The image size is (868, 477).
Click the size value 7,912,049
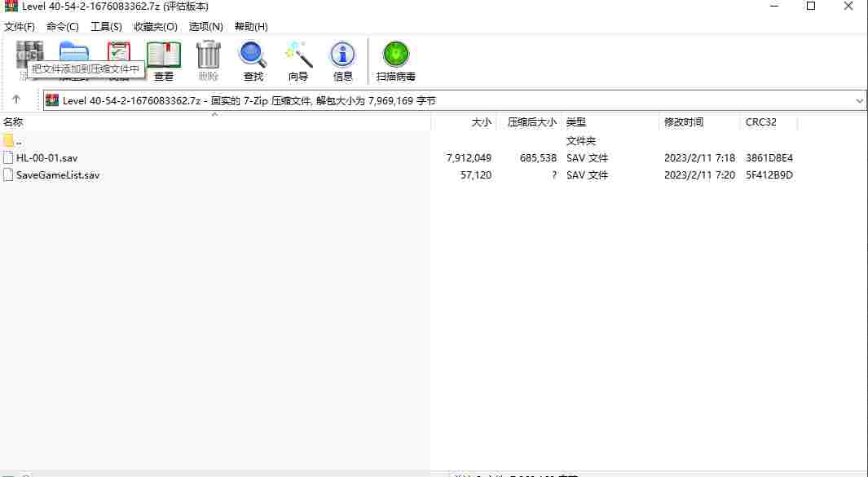point(469,158)
